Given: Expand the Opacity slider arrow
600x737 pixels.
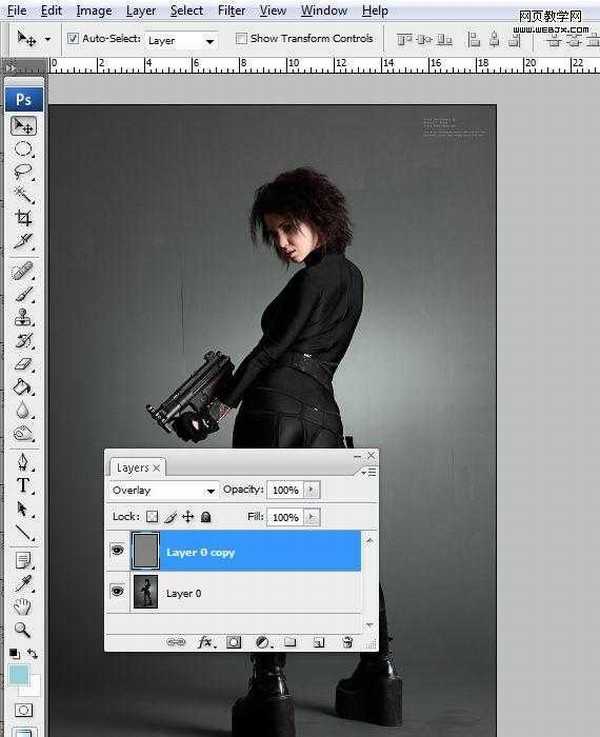Looking at the screenshot, I should click(x=312, y=490).
